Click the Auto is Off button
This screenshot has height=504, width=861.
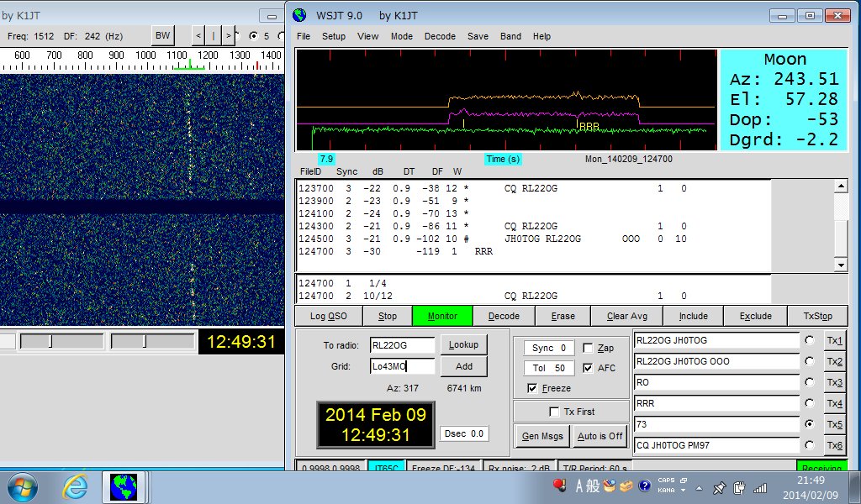600,436
